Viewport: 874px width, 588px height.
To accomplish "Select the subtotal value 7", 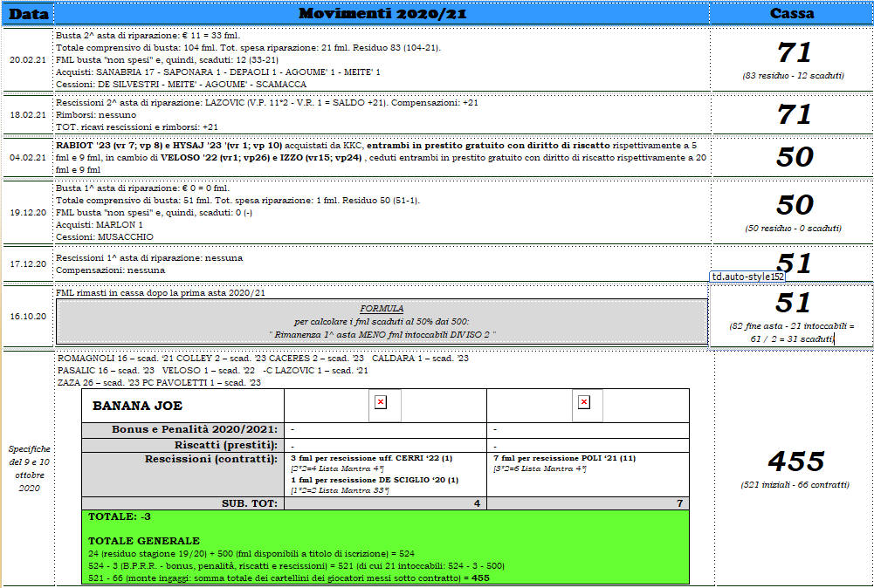I will pos(679,503).
